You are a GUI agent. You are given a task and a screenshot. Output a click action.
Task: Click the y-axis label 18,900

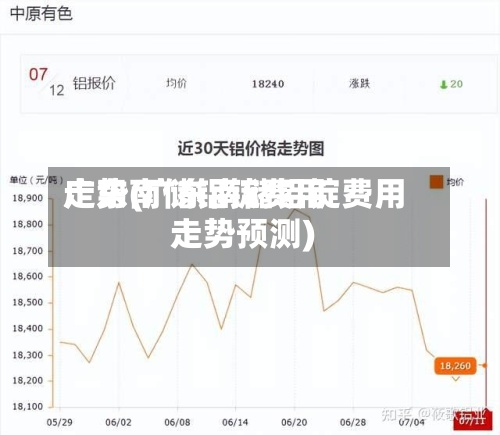point(28,198)
